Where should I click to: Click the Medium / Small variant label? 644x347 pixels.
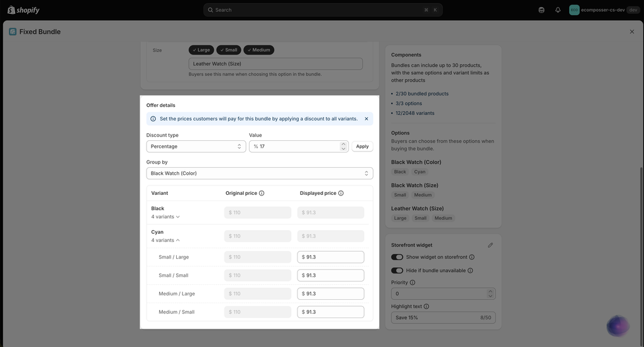click(x=177, y=312)
